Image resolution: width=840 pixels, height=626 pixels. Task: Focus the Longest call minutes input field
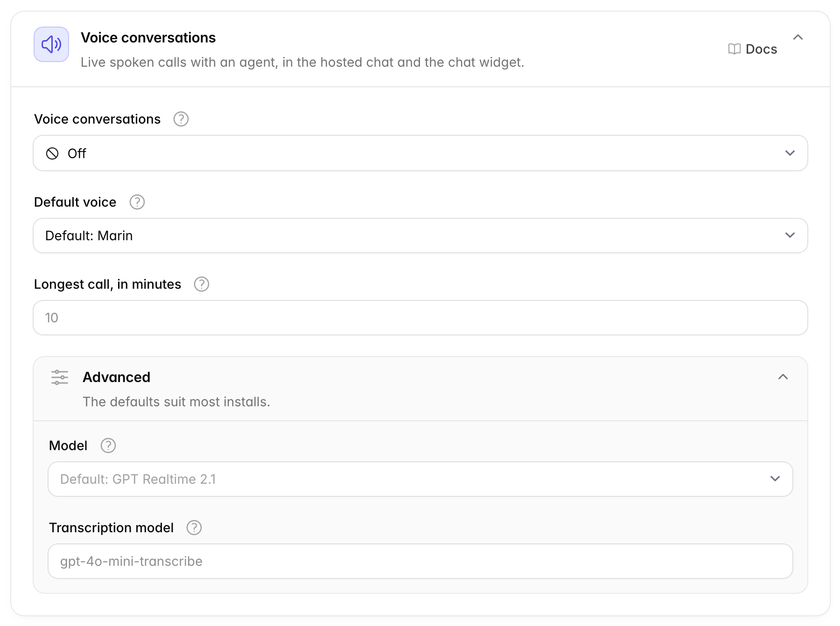coord(420,318)
